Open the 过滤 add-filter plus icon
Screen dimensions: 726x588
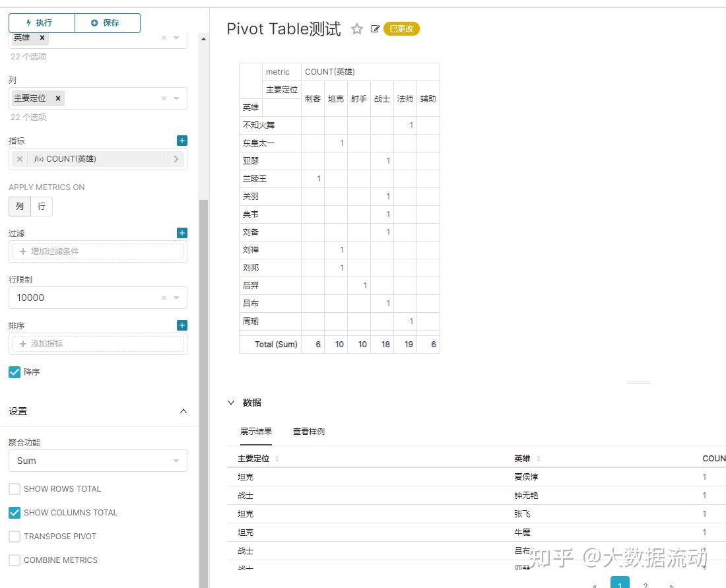(181, 232)
